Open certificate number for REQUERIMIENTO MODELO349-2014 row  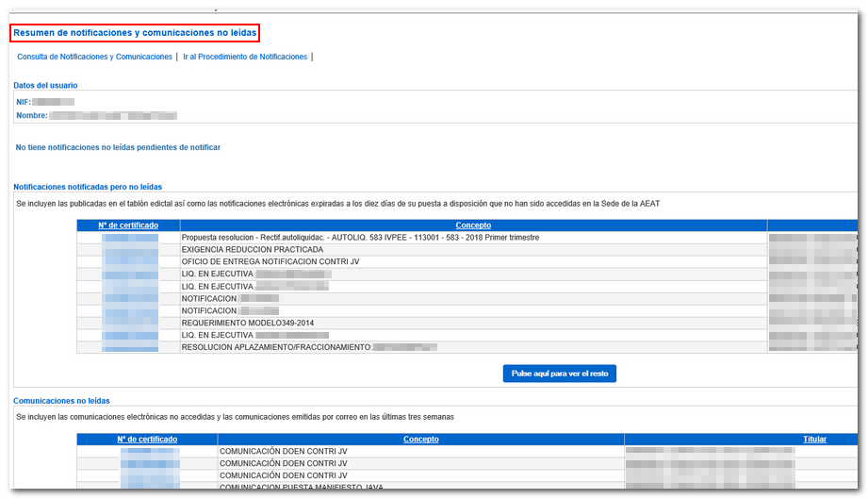pyautogui.click(x=130, y=324)
